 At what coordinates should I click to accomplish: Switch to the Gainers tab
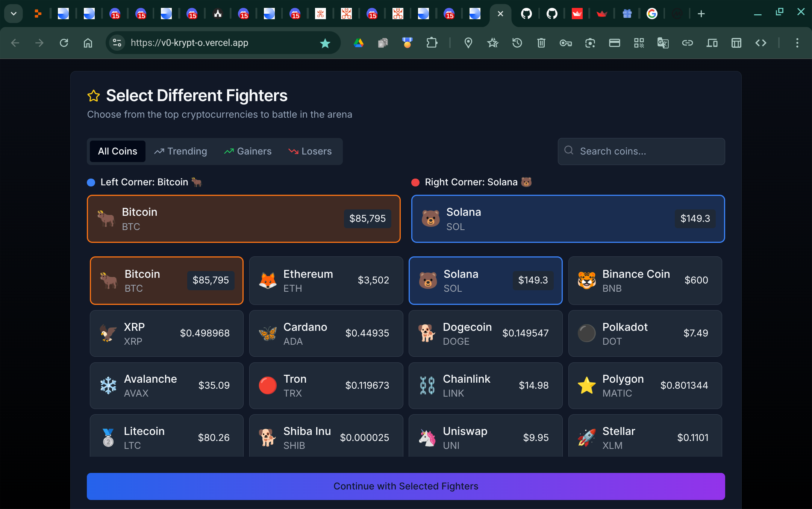[248, 151]
